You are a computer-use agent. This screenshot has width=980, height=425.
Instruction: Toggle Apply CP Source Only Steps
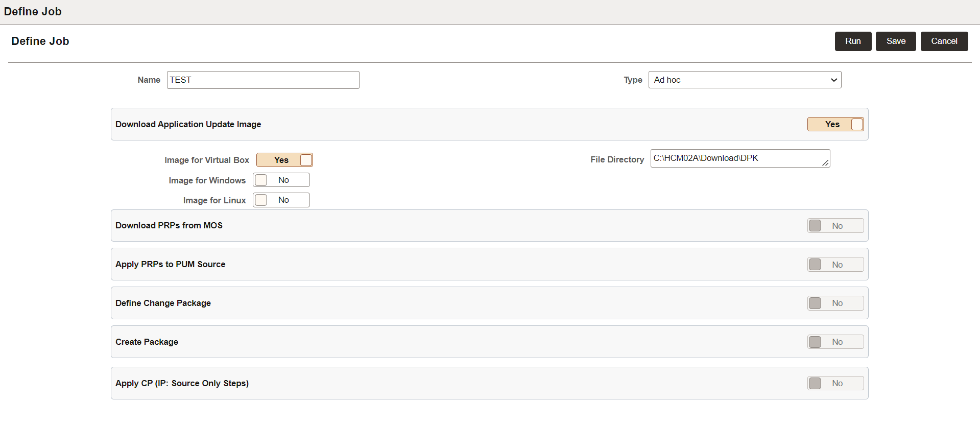point(835,384)
